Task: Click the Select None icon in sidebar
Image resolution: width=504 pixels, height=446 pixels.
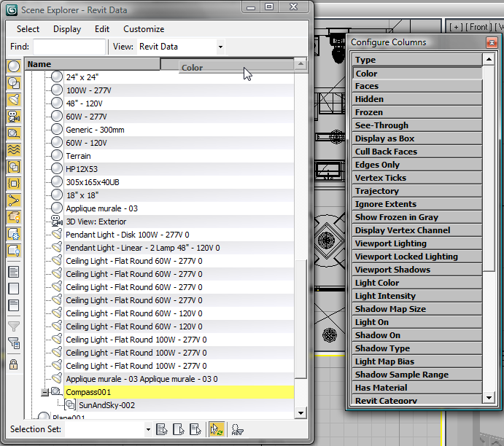Action: pos(14,289)
